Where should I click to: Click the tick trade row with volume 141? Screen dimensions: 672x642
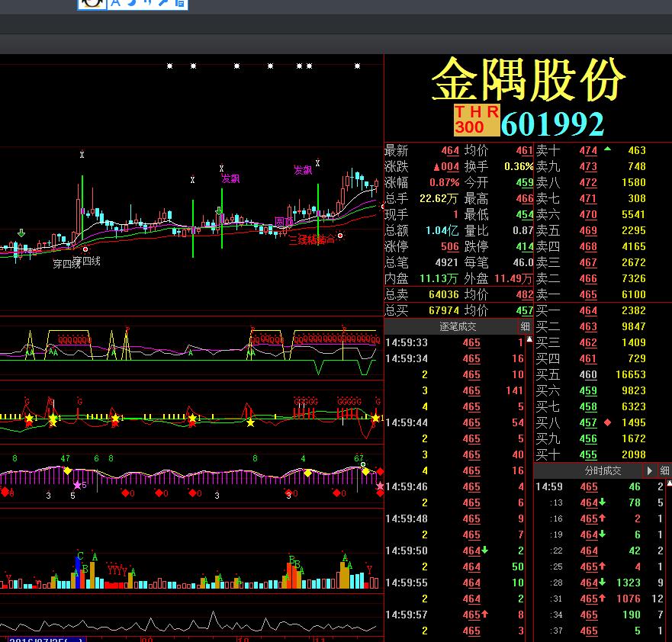click(x=455, y=390)
